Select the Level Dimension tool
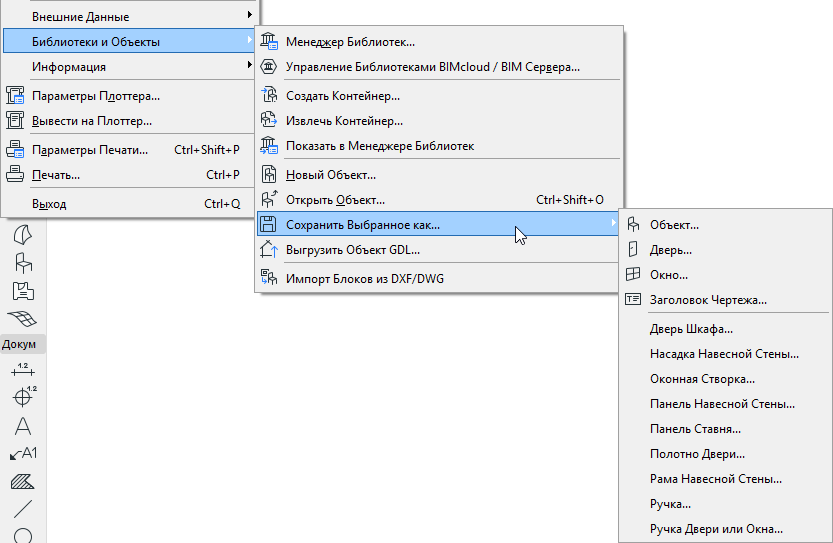This screenshot has width=833, height=543. (x=24, y=396)
